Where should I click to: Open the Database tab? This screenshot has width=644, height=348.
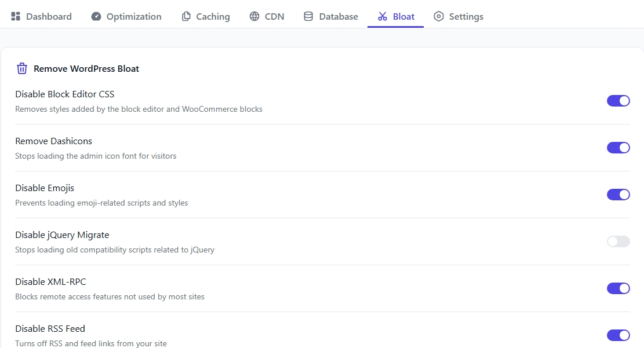click(330, 16)
